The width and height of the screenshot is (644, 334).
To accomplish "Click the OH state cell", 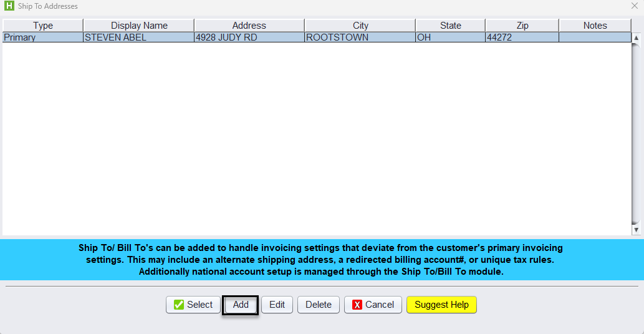I will (x=449, y=37).
